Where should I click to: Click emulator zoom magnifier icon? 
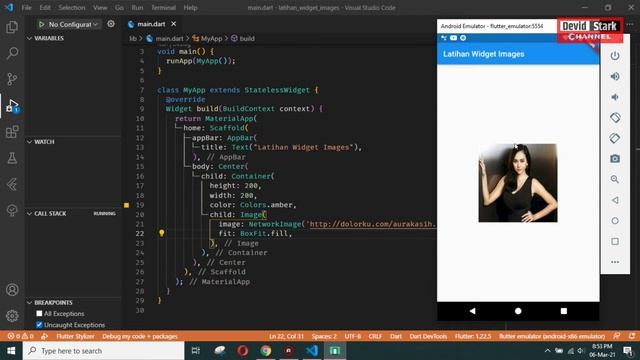pos(615,179)
